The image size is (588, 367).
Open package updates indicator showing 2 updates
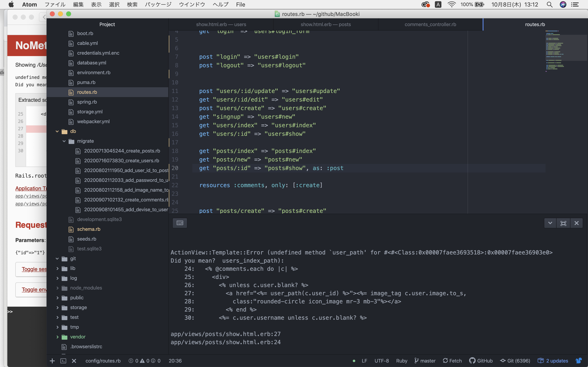[x=553, y=361]
